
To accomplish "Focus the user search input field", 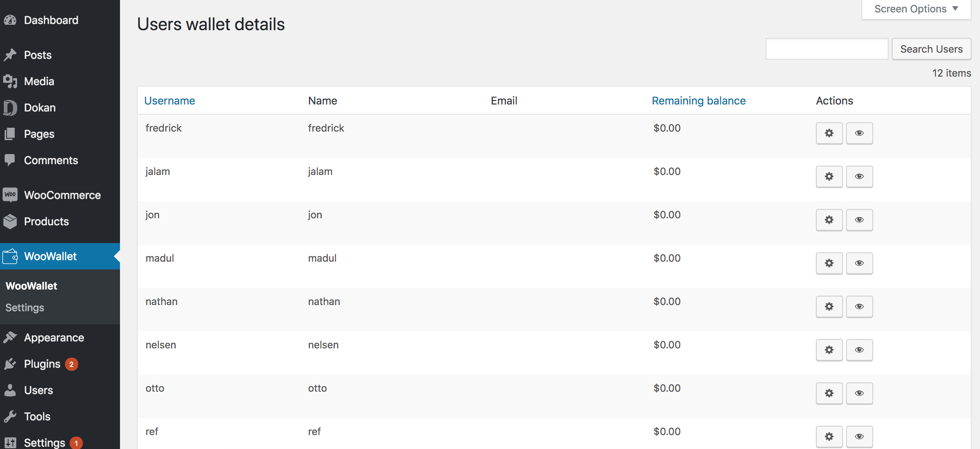I will coord(827,49).
